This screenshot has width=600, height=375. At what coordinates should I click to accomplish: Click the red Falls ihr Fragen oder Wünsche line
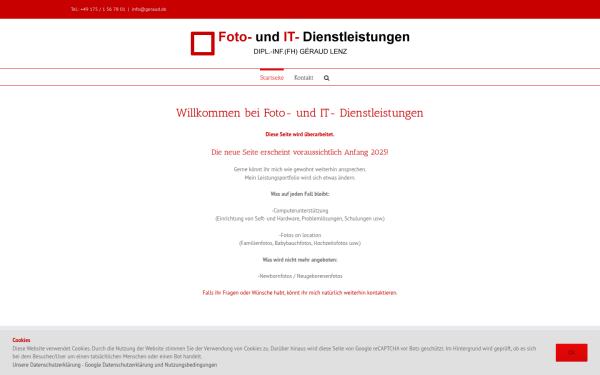click(300, 293)
